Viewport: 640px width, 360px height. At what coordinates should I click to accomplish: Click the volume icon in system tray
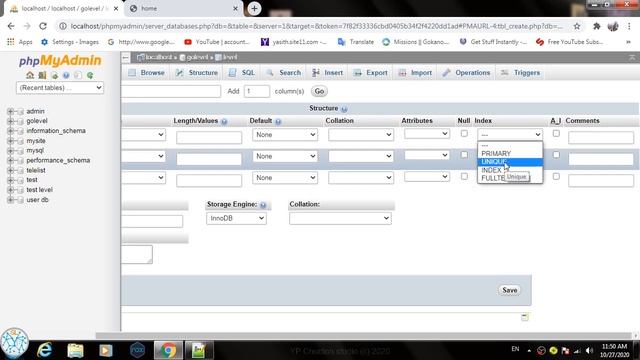pos(589,350)
